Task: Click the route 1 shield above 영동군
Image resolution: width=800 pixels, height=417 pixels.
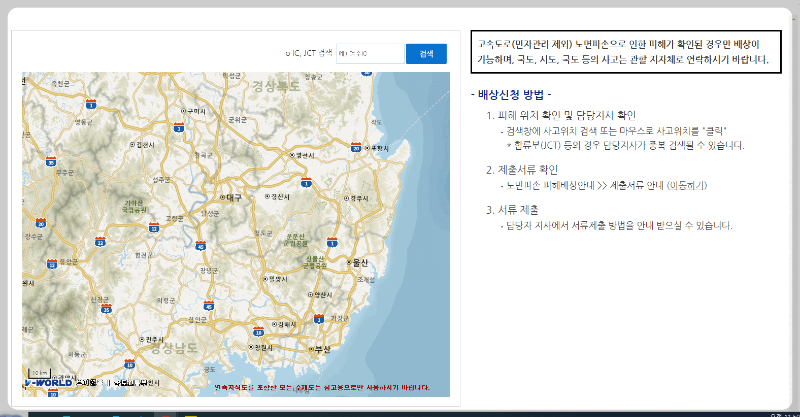Action: point(91,104)
